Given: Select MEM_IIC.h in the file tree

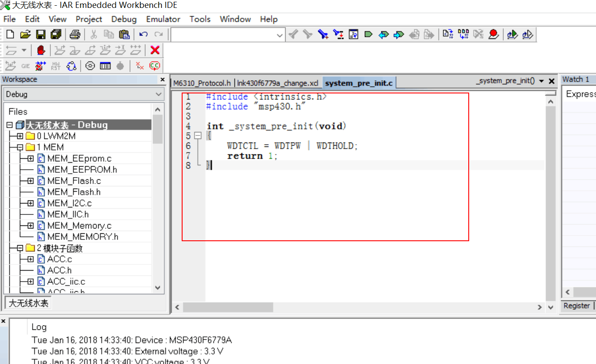Looking at the screenshot, I should tap(68, 214).
